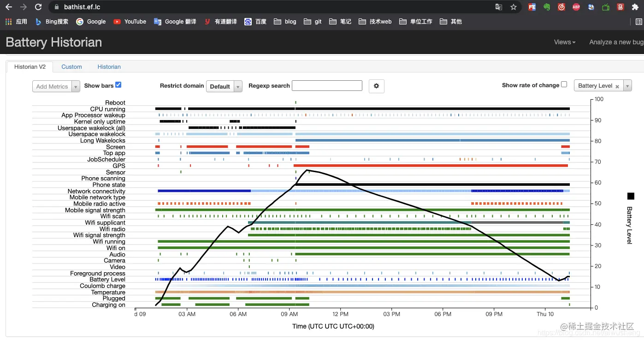Switch to the Historian V2 tab
The width and height of the screenshot is (644, 341).
pyautogui.click(x=30, y=67)
